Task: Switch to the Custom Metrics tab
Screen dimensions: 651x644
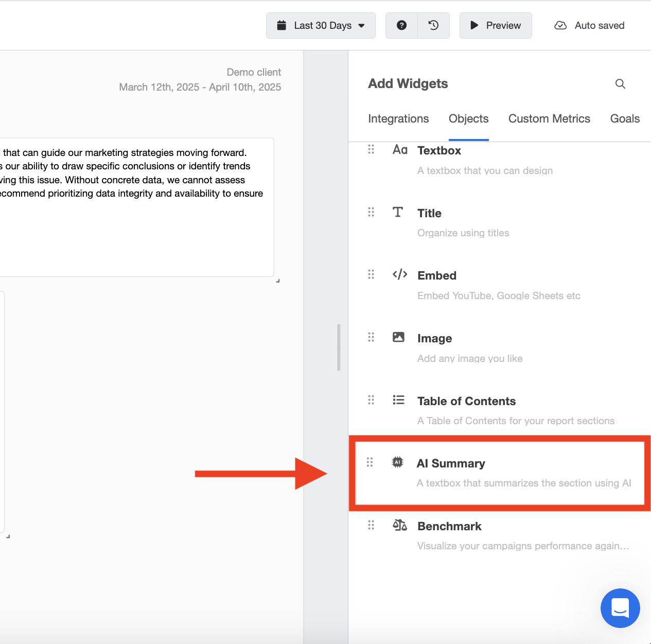Action: [x=549, y=118]
